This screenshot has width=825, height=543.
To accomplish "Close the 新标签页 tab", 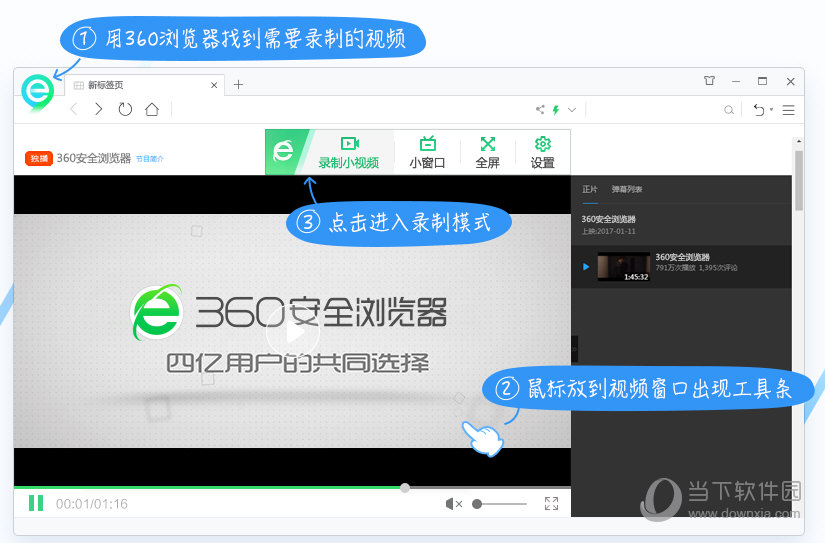I will [x=214, y=85].
